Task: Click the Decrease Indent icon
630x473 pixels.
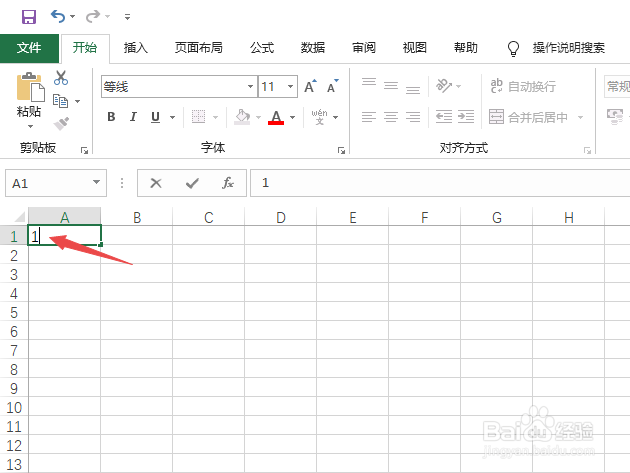Action: click(x=444, y=117)
